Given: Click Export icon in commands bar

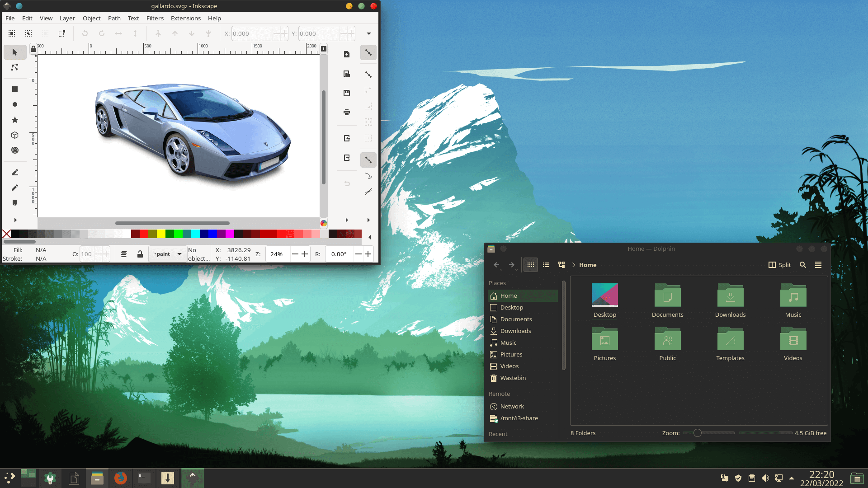Looking at the screenshot, I should [347, 158].
